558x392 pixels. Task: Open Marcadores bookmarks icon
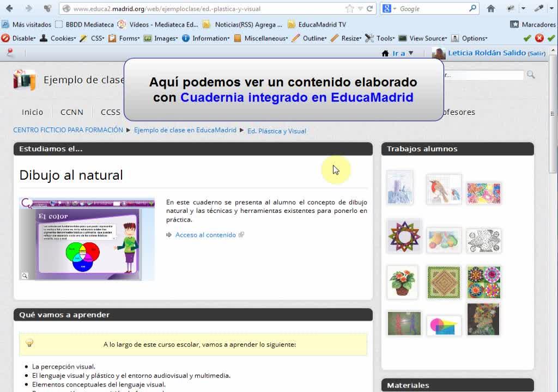[x=514, y=24]
